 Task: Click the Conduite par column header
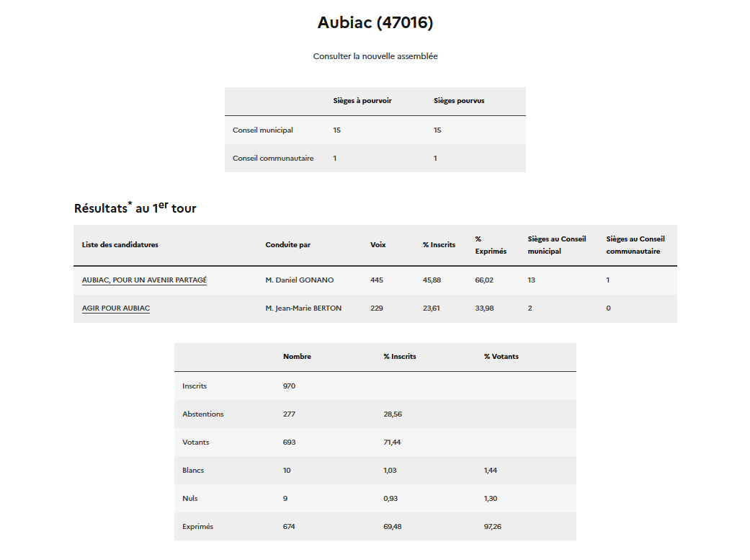pyautogui.click(x=287, y=244)
